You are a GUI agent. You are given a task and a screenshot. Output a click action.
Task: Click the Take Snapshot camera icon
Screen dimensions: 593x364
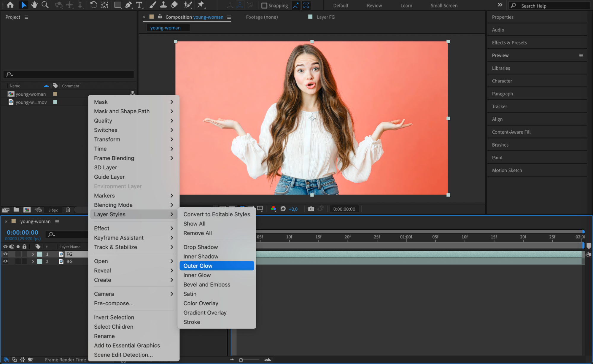tap(311, 209)
